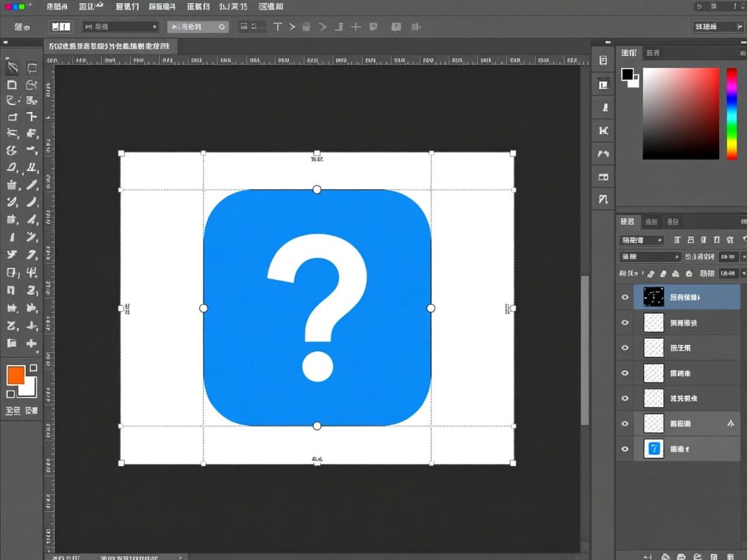747x560 pixels.
Task: Hide the top selected layer via eye icon
Action: pos(625,297)
